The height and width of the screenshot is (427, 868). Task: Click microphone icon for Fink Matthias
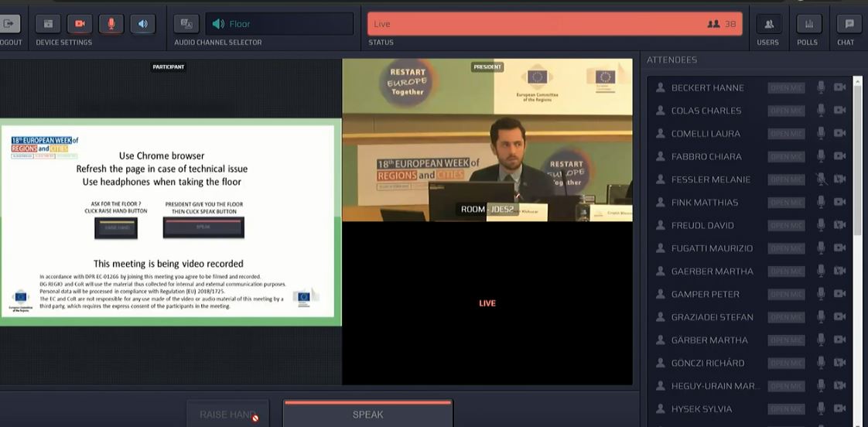click(x=821, y=202)
